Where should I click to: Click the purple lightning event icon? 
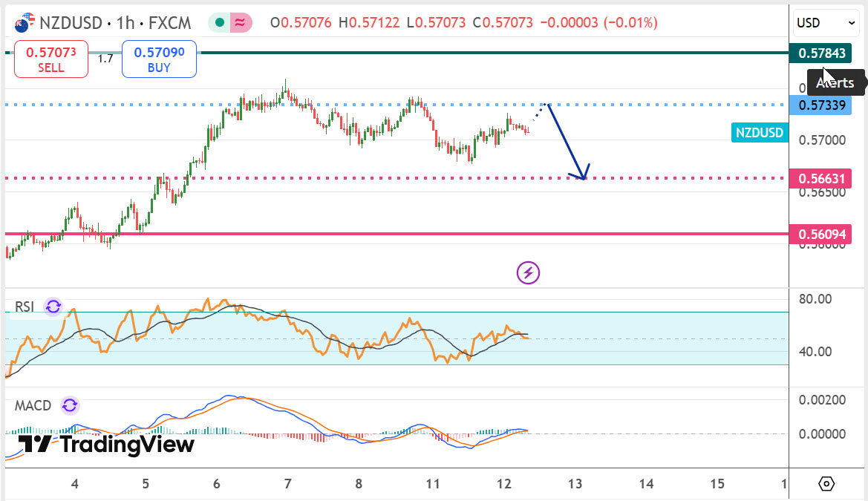(528, 272)
